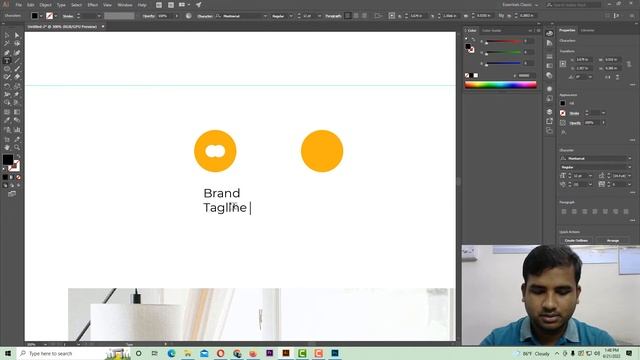This screenshot has height=360, width=640.
Task: Open the Asset Export dock icon
Action: [549, 121]
